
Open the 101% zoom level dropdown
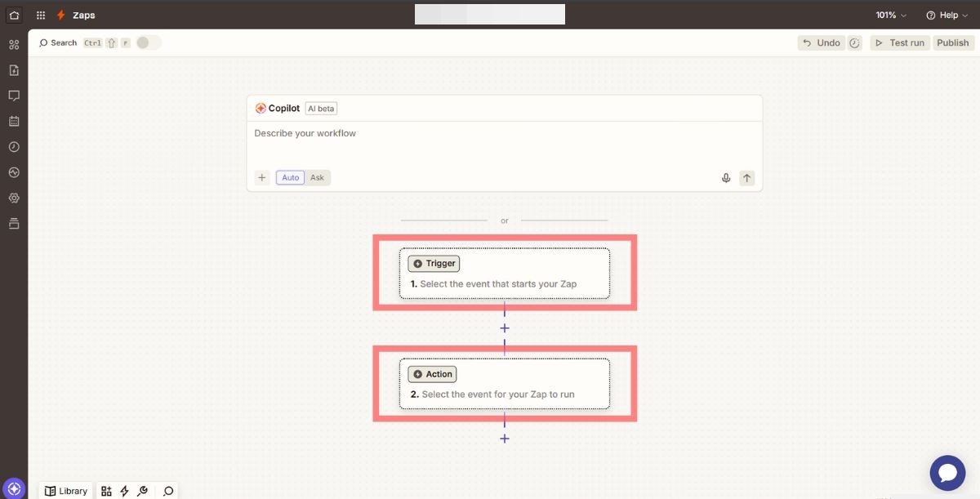pyautogui.click(x=891, y=16)
